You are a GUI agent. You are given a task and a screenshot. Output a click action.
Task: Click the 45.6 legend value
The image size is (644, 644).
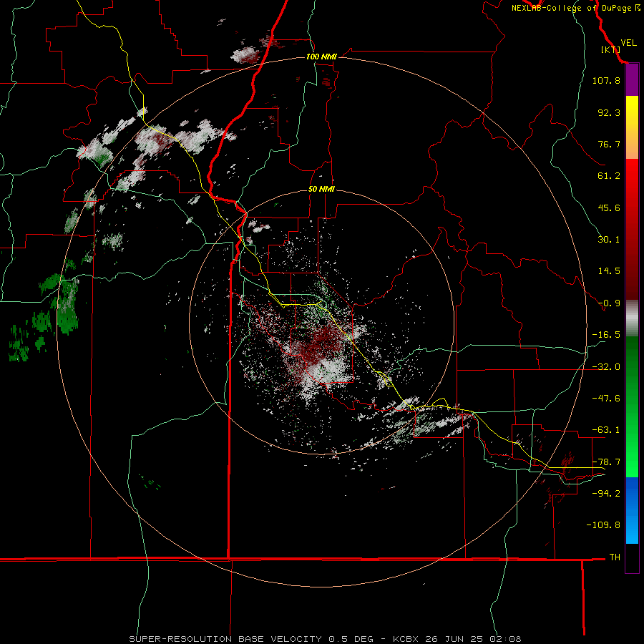click(x=609, y=208)
